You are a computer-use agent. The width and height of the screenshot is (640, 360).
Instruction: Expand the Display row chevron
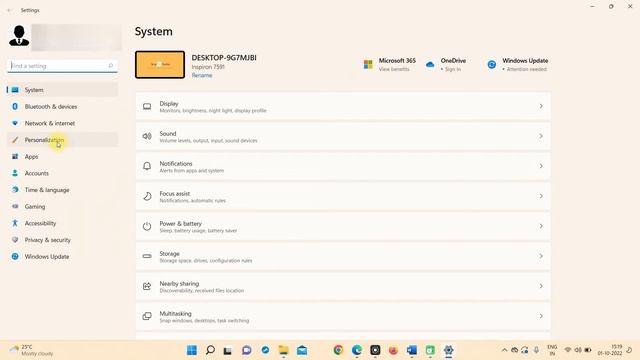point(541,106)
